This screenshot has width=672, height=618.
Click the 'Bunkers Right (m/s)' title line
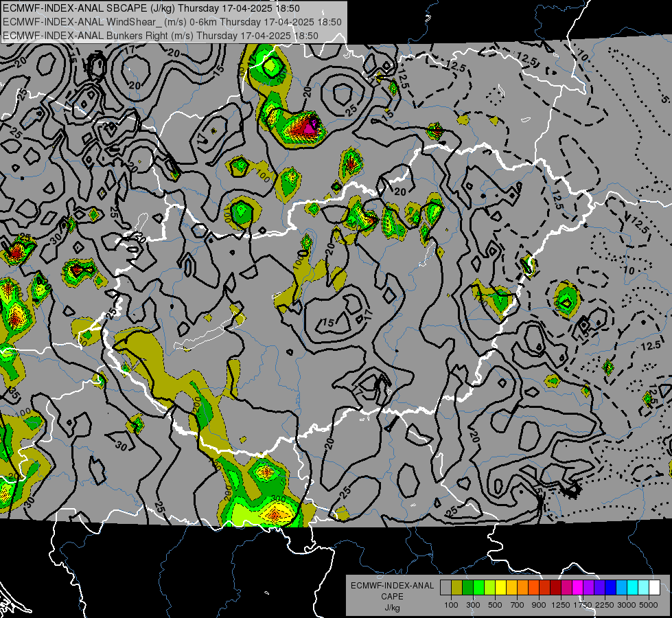161,36
